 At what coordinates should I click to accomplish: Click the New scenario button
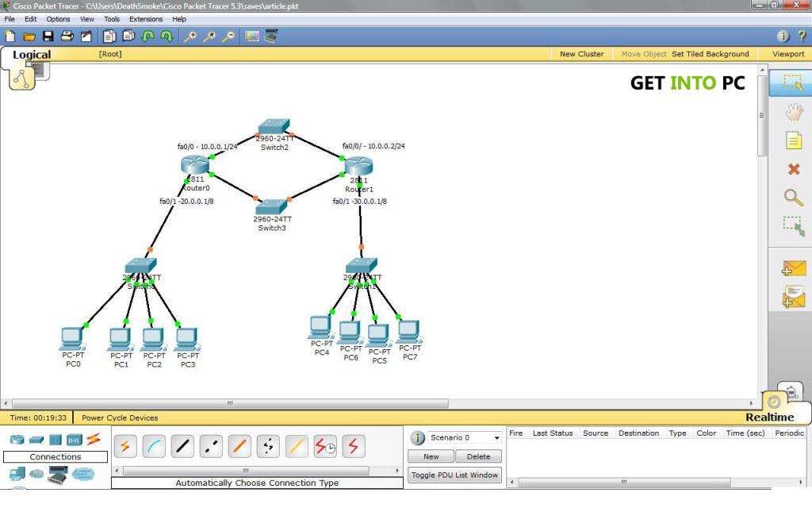point(431,456)
